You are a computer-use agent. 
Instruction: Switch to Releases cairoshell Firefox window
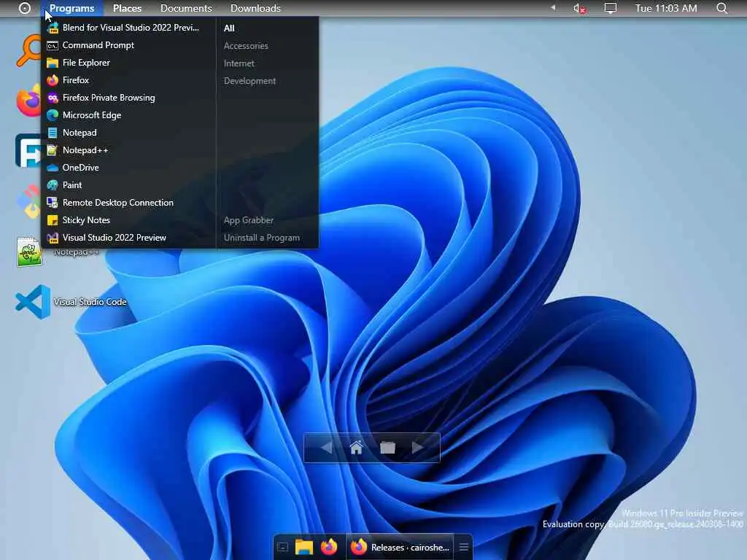tap(400, 548)
